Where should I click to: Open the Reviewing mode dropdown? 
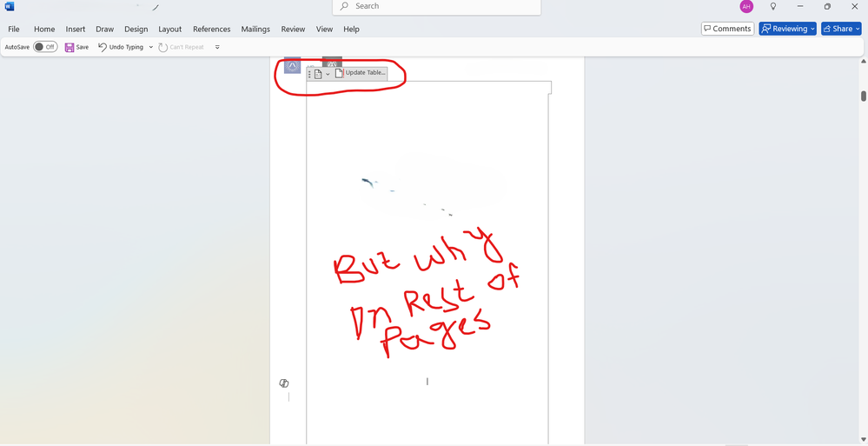pos(787,29)
